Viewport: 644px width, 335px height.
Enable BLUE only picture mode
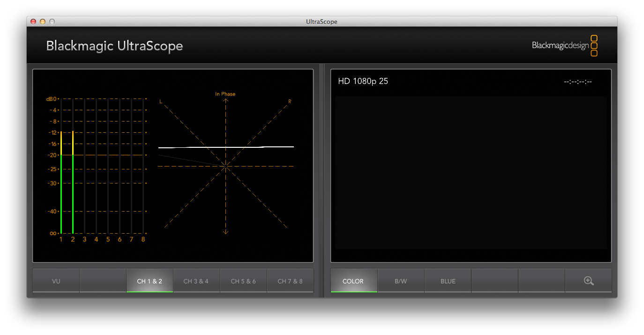pos(448,281)
